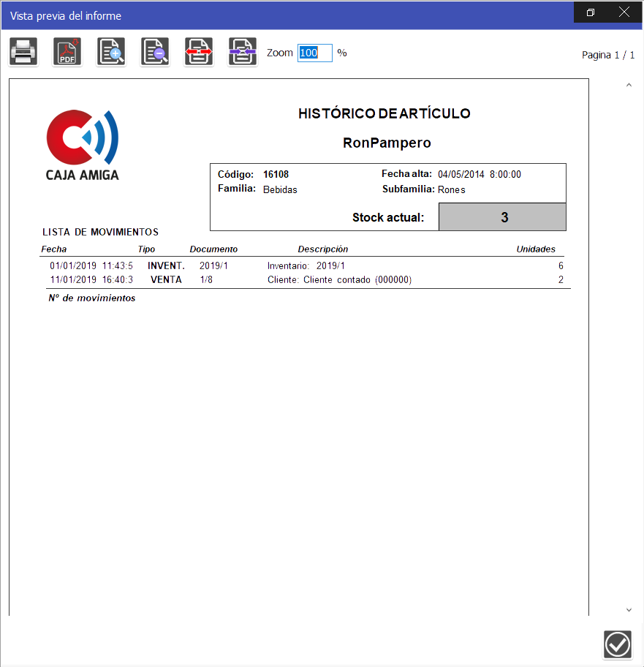The height and width of the screenshot is (667, 644).
Task: Click the red outward-arrows page width icon
Action: click(x=199, y=52)
